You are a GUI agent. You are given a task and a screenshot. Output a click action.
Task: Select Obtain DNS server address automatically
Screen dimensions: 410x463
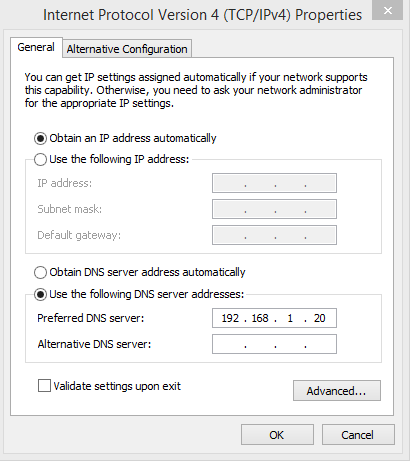40,272
